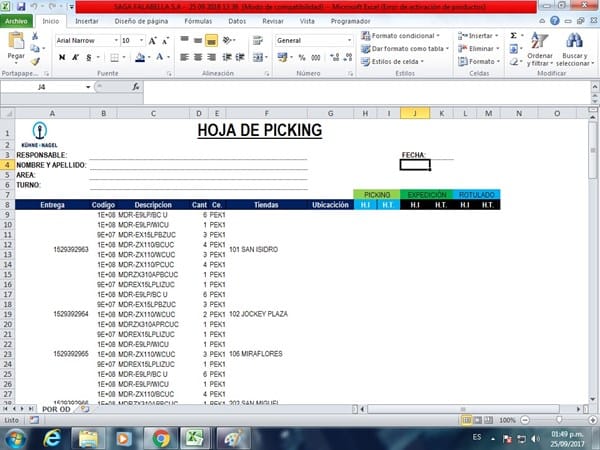This screenshot has height=450, width=600.
Task: Click the Fill down icon
Action: point(514,49)
